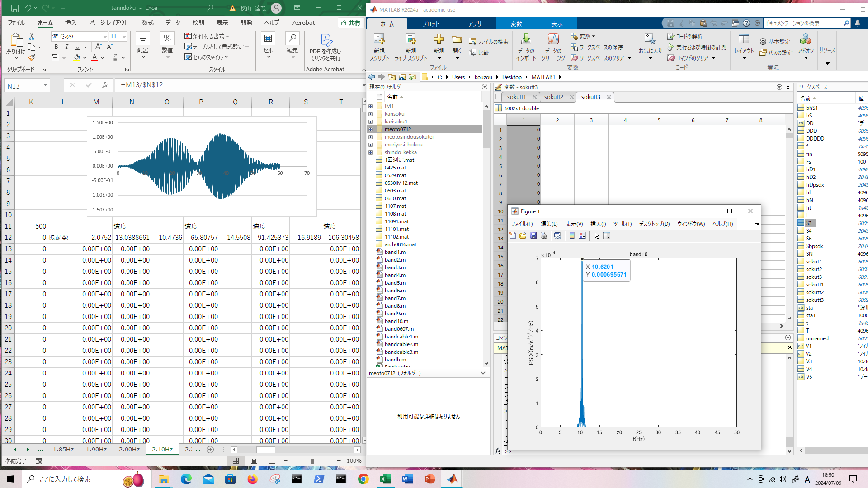Viewport: 868px width, 488px height.
Task: Open MATLAB レイアウト dropdown
Action: pyautogui.click(x=744, y=47)
